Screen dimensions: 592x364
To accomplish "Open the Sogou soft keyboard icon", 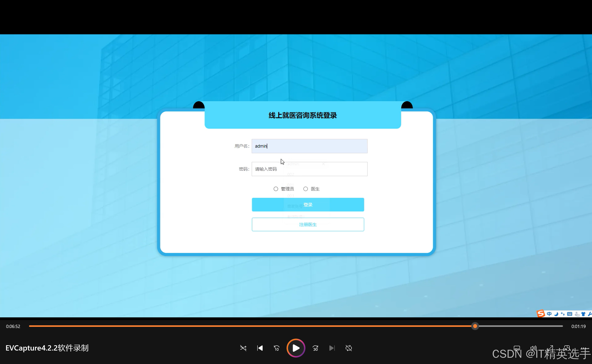I will tap(570, 314).
